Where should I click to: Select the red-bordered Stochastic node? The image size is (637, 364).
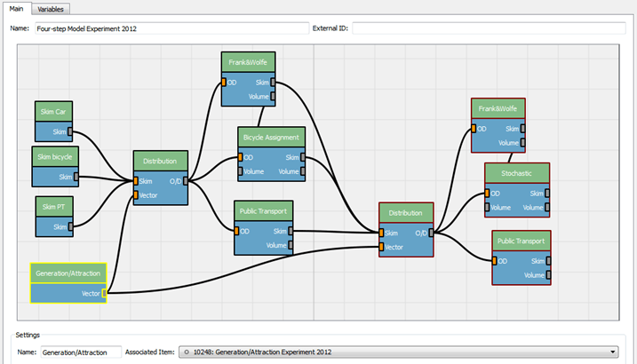click(x=517, y=190)
